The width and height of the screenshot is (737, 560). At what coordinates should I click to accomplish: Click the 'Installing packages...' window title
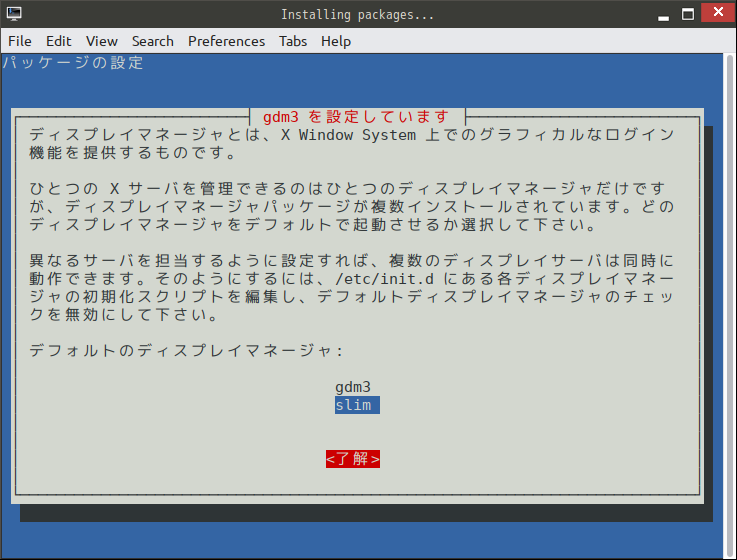357,15
